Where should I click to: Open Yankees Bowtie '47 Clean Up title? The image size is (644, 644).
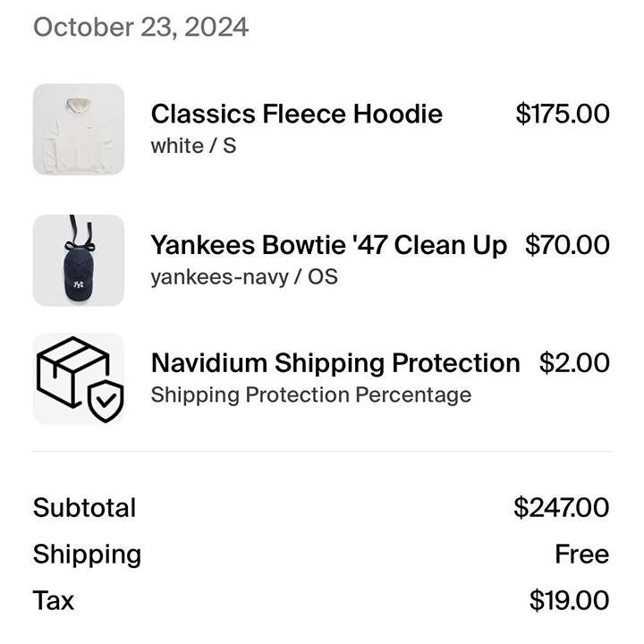tap(328, 245)
